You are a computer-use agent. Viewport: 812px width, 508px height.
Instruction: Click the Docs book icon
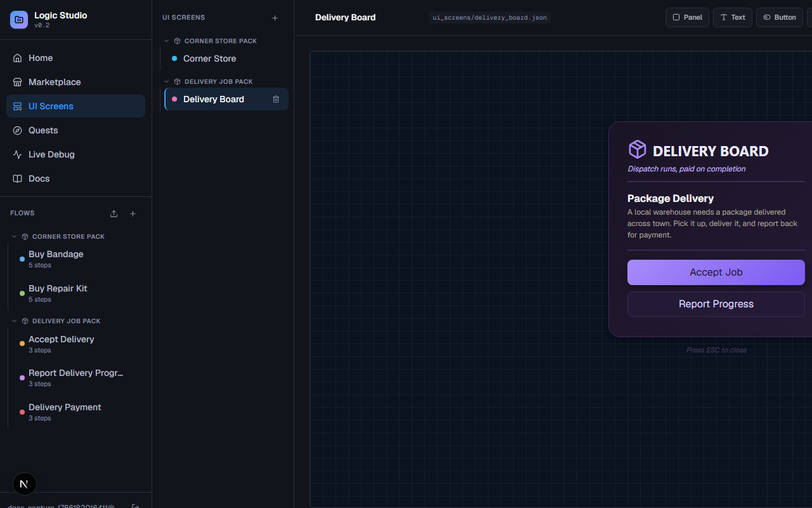coord(18,178)
